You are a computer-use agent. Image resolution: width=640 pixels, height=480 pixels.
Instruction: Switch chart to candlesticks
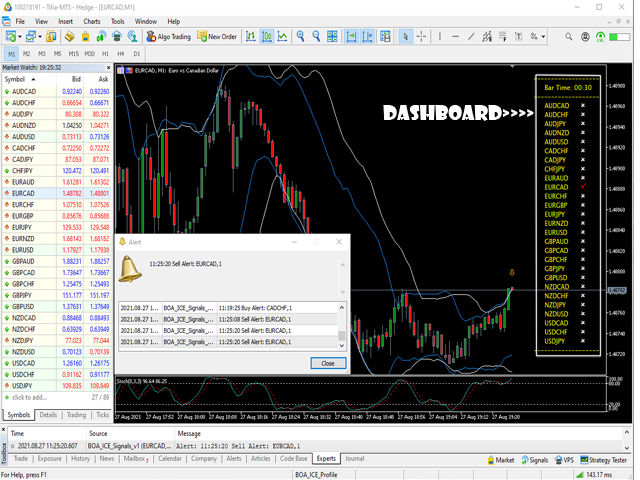267,37
